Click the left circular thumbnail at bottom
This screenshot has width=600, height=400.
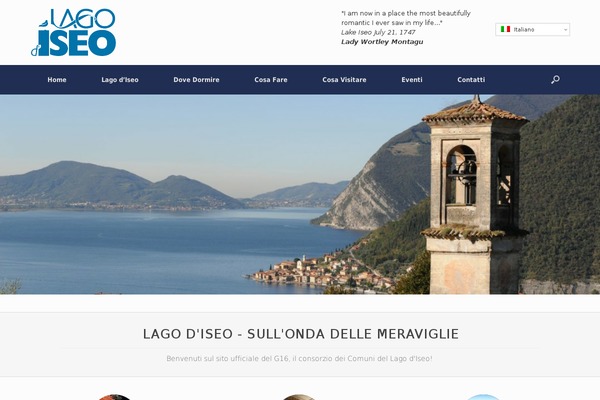tap(114, 397)
